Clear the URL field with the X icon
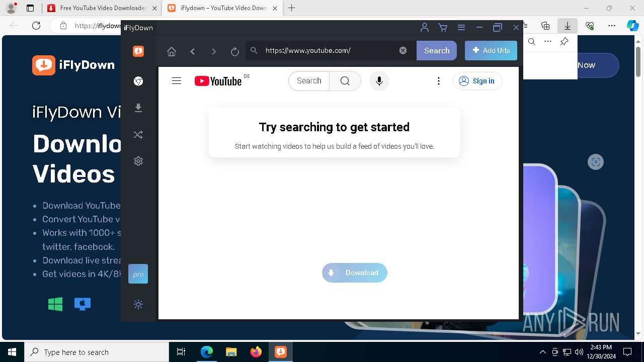The width and height of the screenshot is (644, 362). (403, 50)
